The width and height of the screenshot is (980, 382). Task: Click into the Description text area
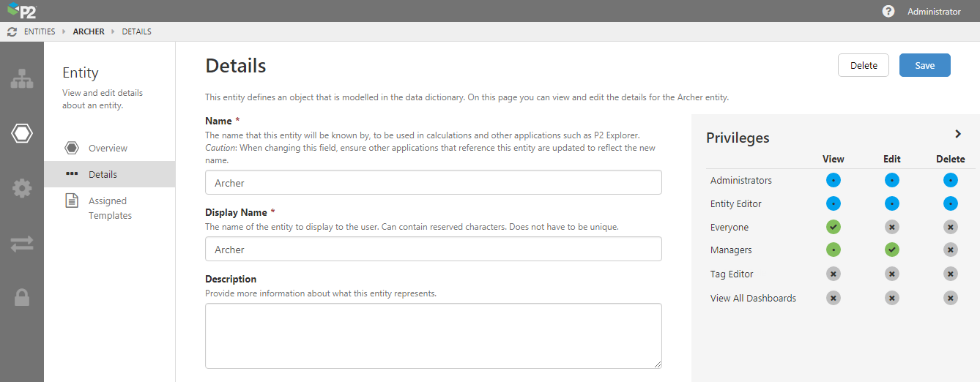(433, 336)
